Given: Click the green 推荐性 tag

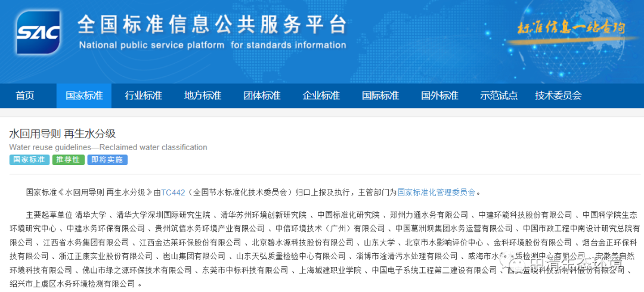Looking at the screenshot, I should tap(68, 160).
